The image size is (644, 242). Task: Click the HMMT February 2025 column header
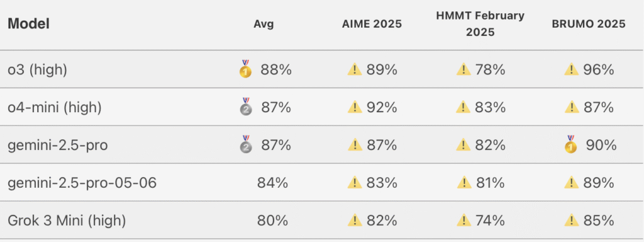click(x=480, y=25)
